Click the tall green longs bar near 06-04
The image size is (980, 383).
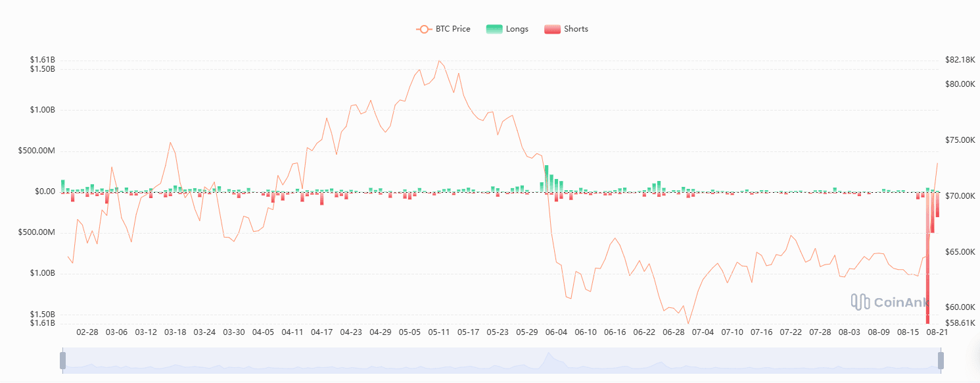coord(546,178)
